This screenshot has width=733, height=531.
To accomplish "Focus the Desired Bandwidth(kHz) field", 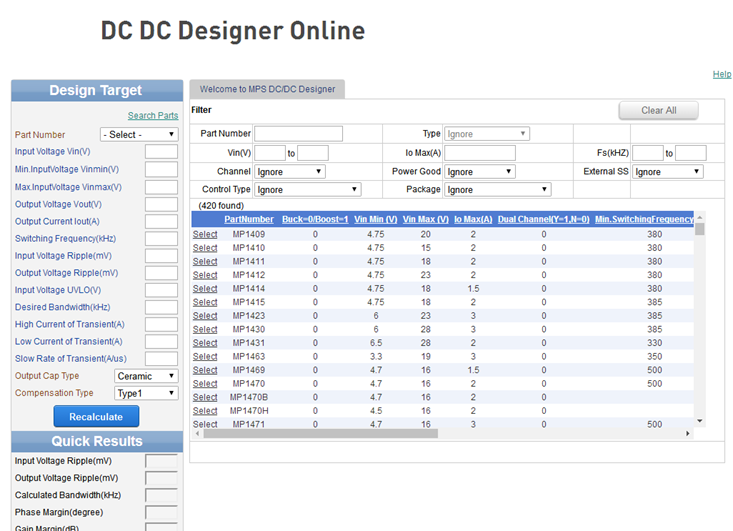I will point(161,307).
